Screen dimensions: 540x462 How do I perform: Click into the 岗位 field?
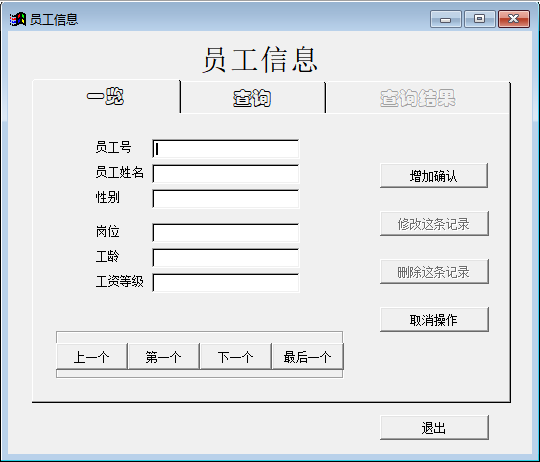tap(226, 233)
